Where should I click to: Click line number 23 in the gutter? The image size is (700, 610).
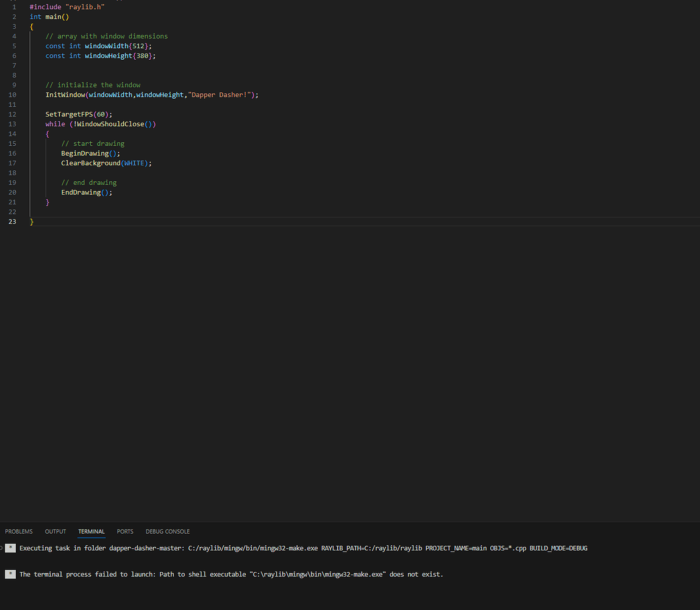(x=12, y=221)
